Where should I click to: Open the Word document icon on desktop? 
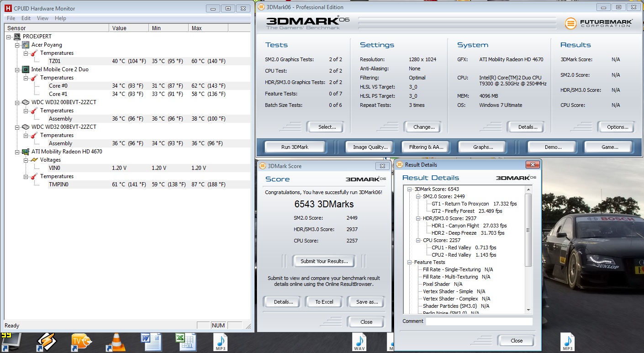point(150,343)
